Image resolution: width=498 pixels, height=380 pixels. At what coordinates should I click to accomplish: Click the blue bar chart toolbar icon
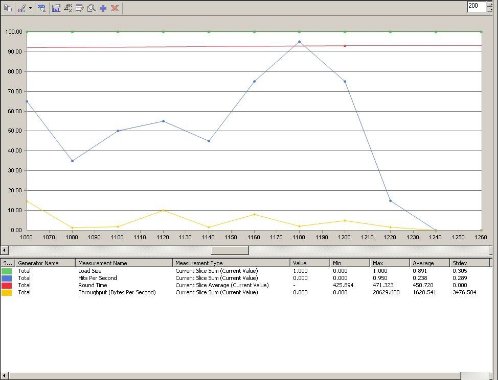click(56, 8)
